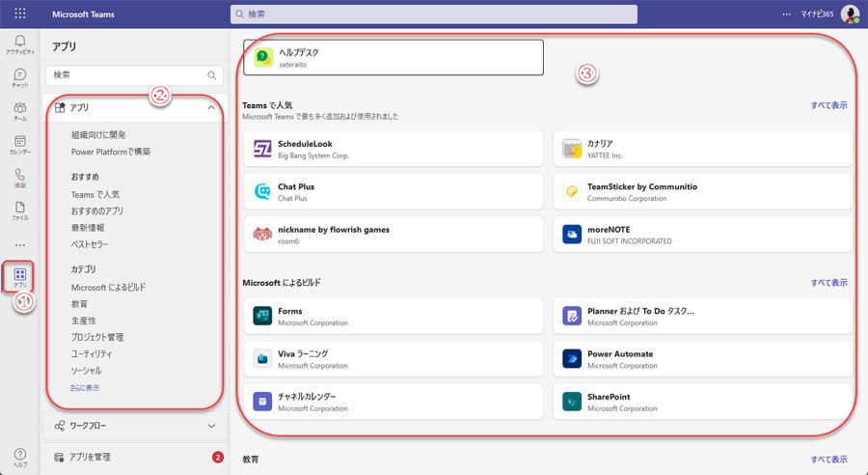Open the ヘルプデスク app card
Image resolution: width=868 pixels, height=475 pixels.
click(x=393, y=57)
